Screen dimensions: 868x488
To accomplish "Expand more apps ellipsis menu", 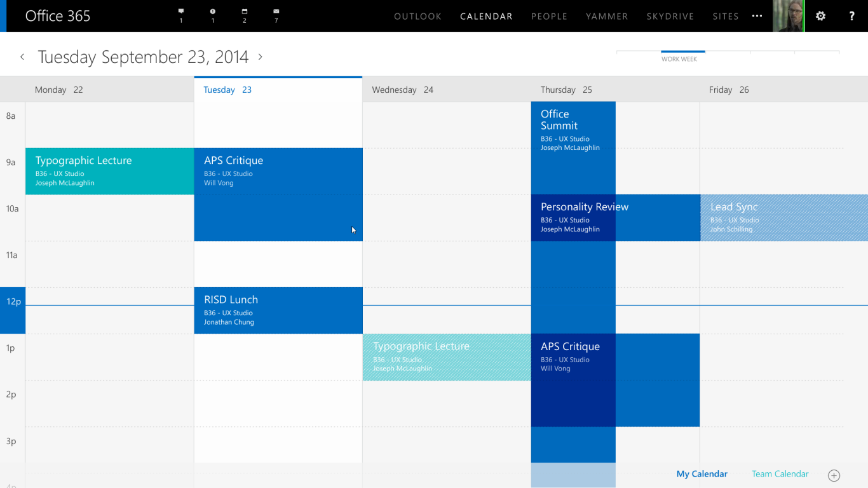I will click(757, 16).
